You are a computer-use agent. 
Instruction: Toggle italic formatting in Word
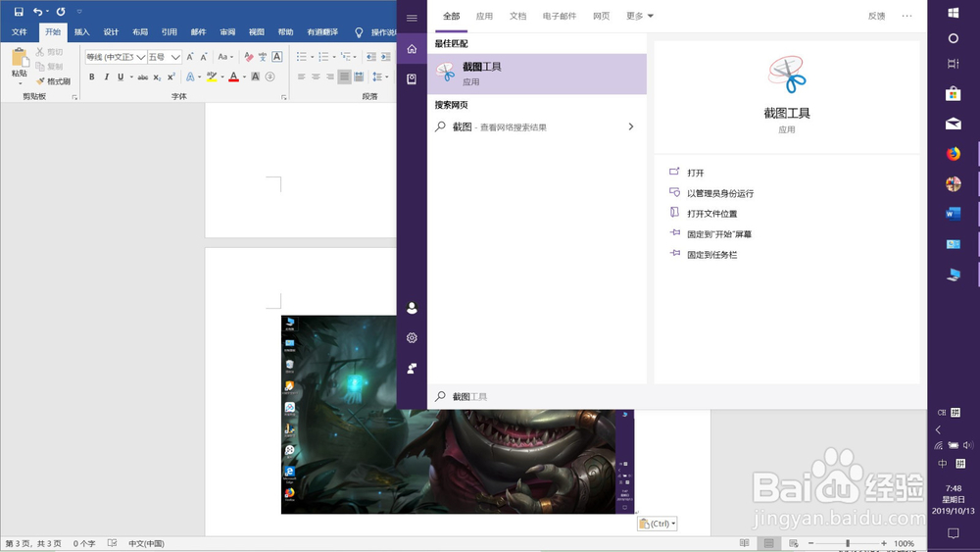tap(106, 76)
